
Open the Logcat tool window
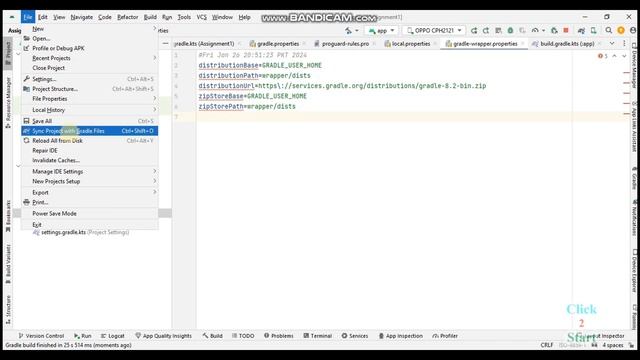pos(113,336)
